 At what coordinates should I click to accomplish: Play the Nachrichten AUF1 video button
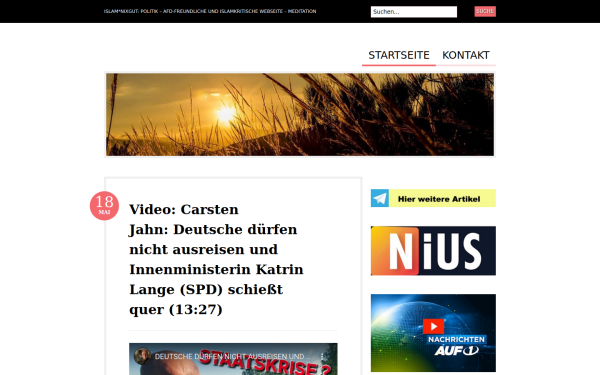pyautogui.click(x=433, y=326)
